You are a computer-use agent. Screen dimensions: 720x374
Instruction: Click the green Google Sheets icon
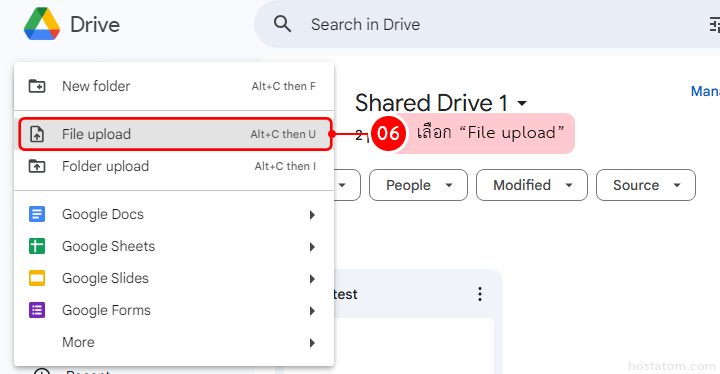37,246
